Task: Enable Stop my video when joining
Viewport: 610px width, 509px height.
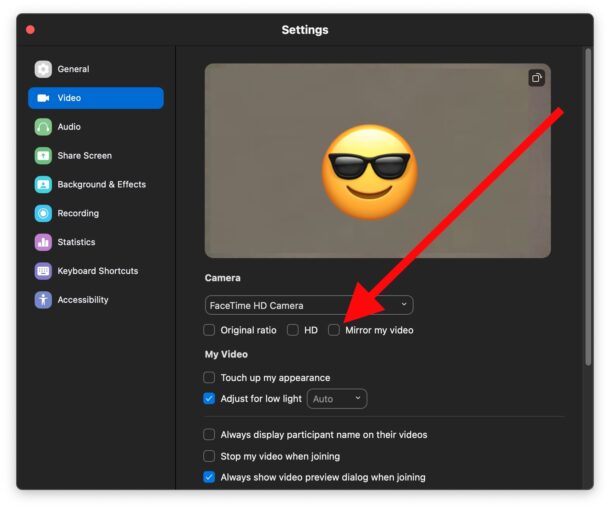Action: tap(209, 456)
